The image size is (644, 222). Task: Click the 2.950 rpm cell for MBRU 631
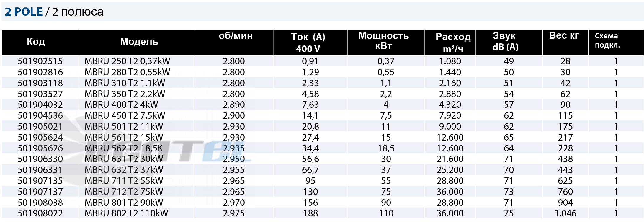click(234, 159)
